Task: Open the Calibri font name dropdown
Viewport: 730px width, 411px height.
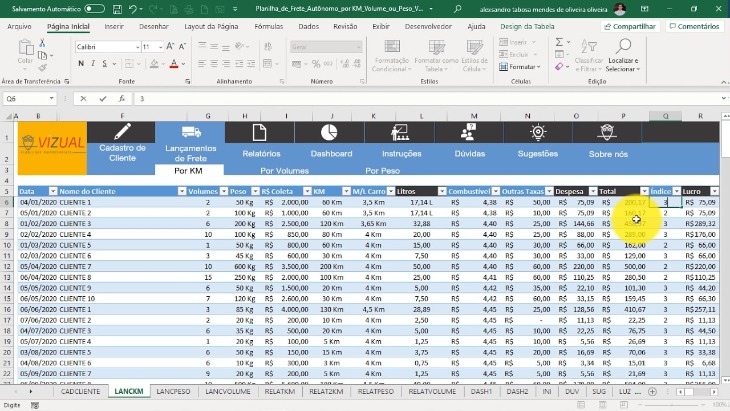Action: pos(138,47)
